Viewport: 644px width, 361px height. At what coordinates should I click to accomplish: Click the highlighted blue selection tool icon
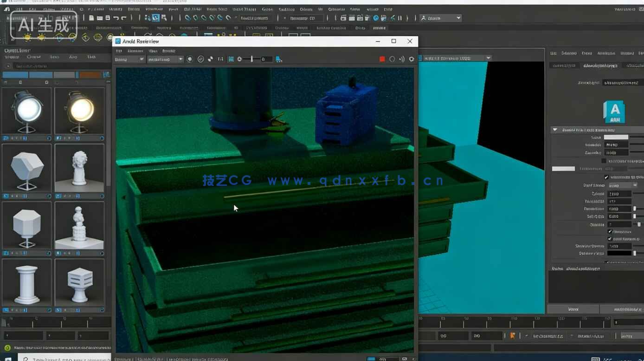pos(155,18)
